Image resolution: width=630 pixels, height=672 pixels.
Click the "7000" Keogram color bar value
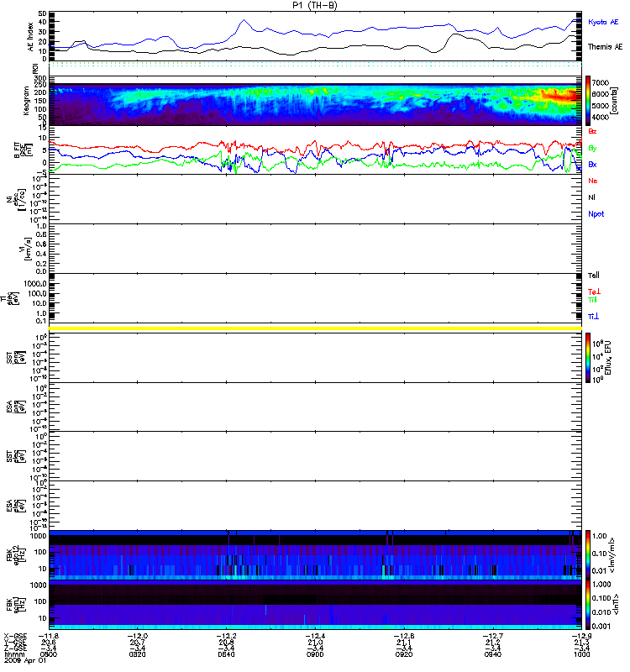pyautogui.click(x=600, y=82)
